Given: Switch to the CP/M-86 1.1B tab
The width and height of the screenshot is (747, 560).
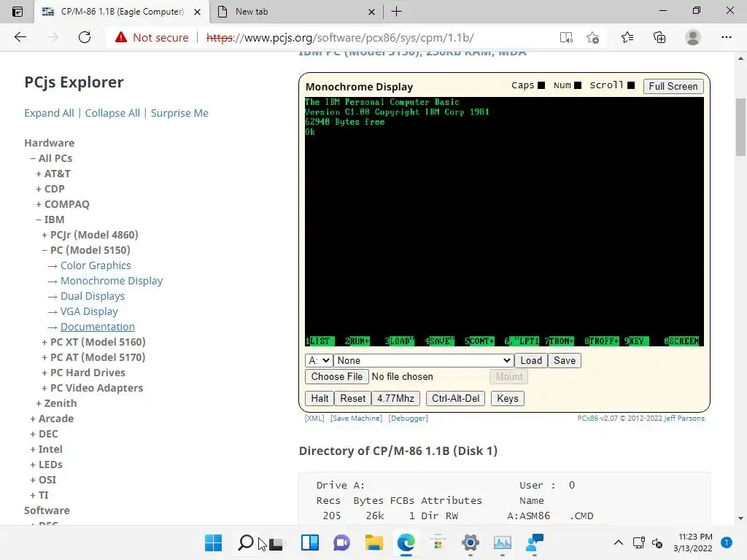Looking at the screenshot, I should (122, 12).
